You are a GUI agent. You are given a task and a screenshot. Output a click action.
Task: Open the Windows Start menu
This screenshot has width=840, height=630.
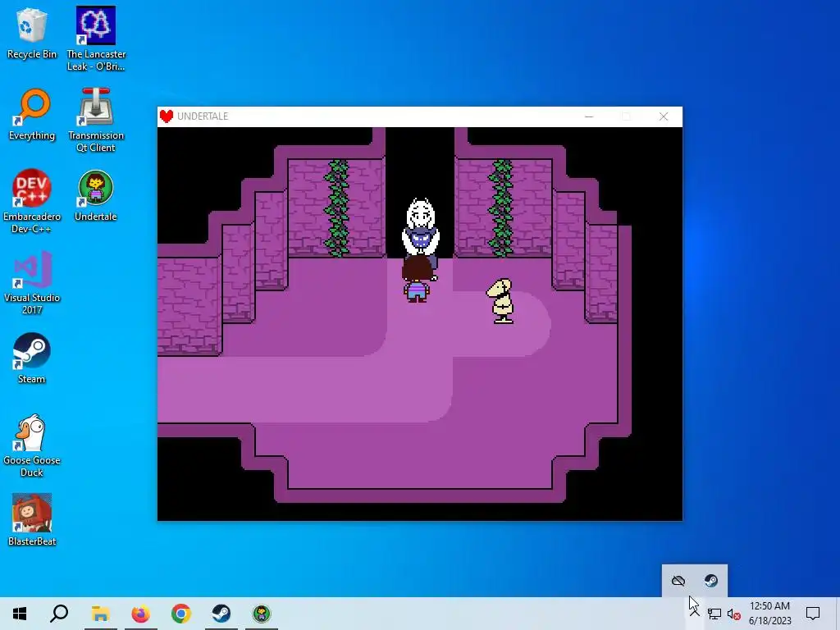click(20, 614)
